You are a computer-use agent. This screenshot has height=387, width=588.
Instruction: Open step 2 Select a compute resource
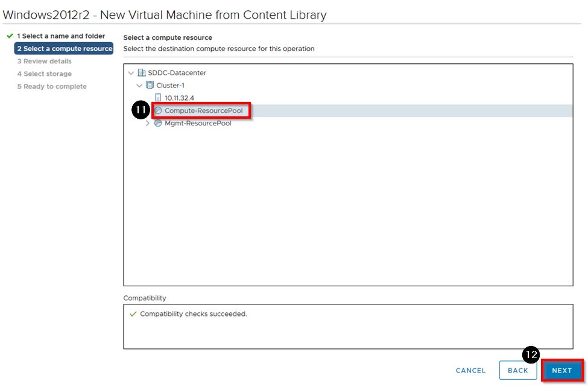point(64,48)
